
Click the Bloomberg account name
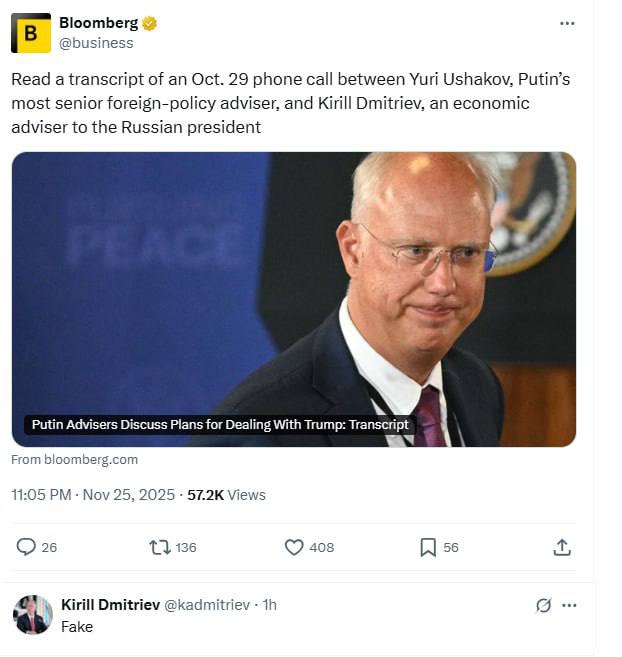tap(98, 23)
